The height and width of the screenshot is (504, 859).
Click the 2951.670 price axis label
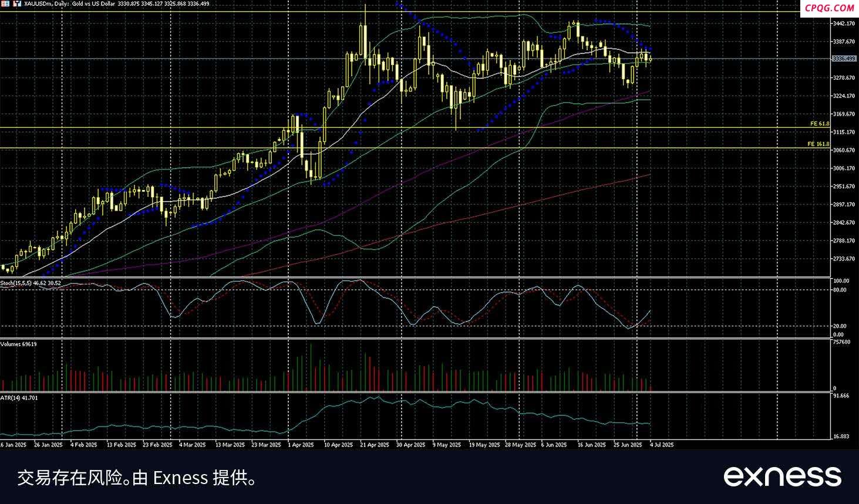pyautogui.click(x=844, y=186)
